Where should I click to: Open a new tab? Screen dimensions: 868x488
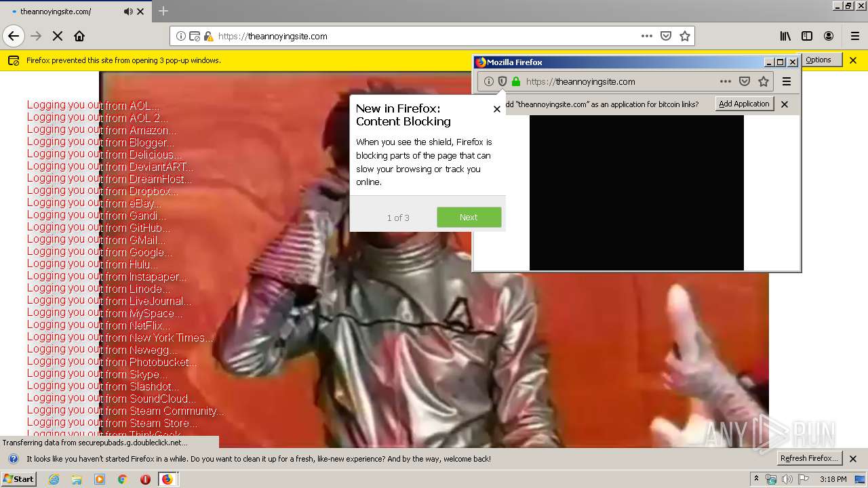pyautogui.click(x=163, y=11)
